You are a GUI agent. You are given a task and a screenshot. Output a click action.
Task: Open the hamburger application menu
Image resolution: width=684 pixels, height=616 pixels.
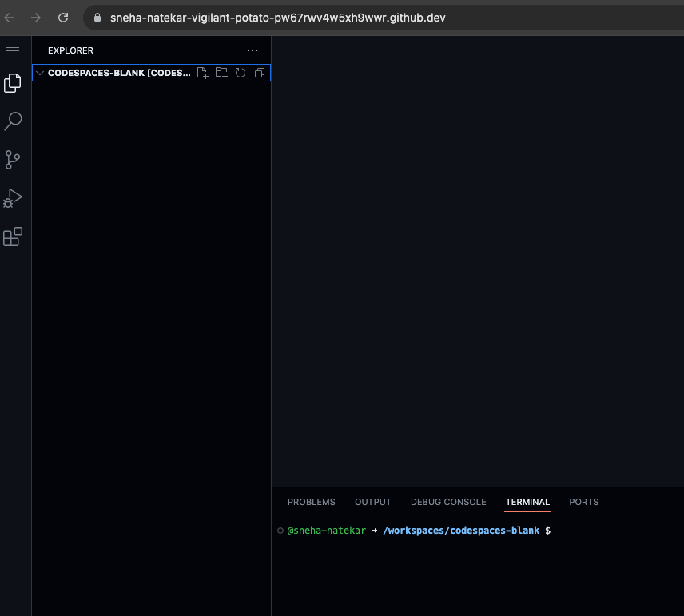tap(13, 50)
